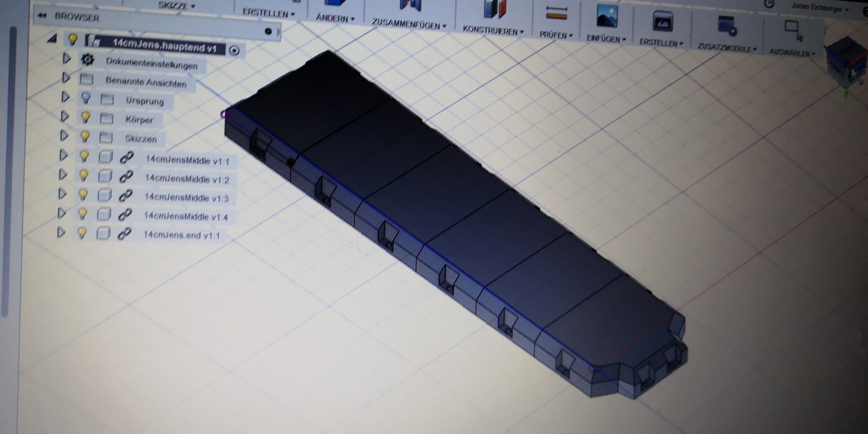This screenshot has height=434, width=868.
Task: Hide 14cmJens.end v1:1 via its bulb
Action: click(x=82, y=233)
